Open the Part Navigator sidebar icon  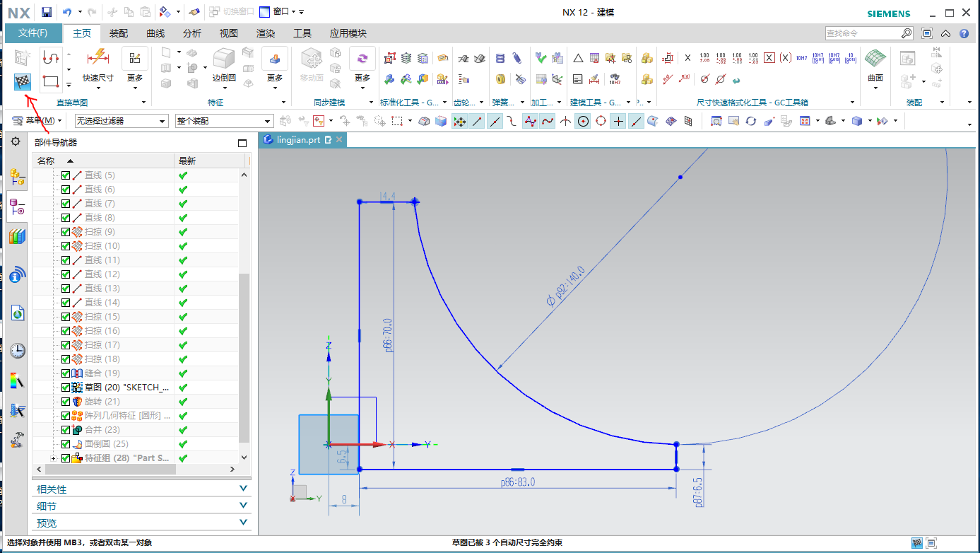point(18,207)
